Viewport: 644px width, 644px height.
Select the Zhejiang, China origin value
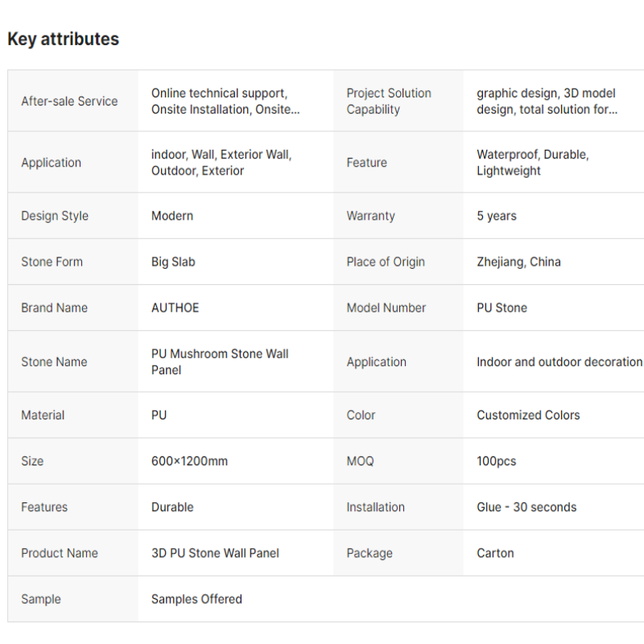tap(518, 262)
